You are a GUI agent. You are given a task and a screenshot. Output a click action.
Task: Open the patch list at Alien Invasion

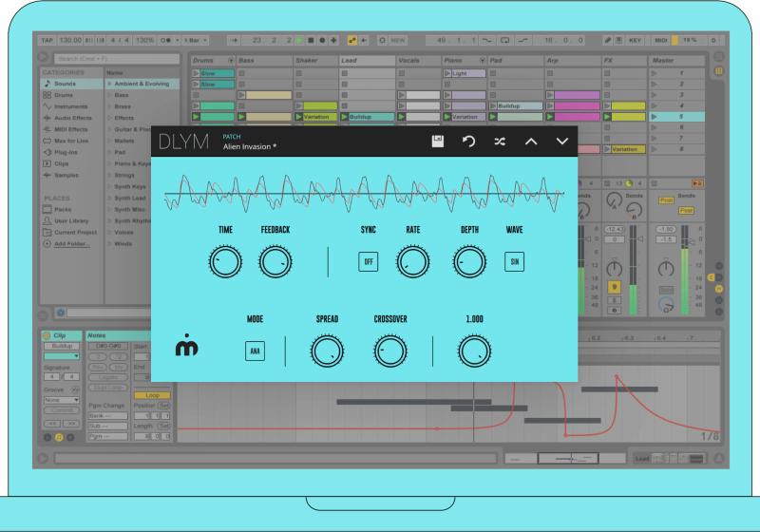(250, 147)
